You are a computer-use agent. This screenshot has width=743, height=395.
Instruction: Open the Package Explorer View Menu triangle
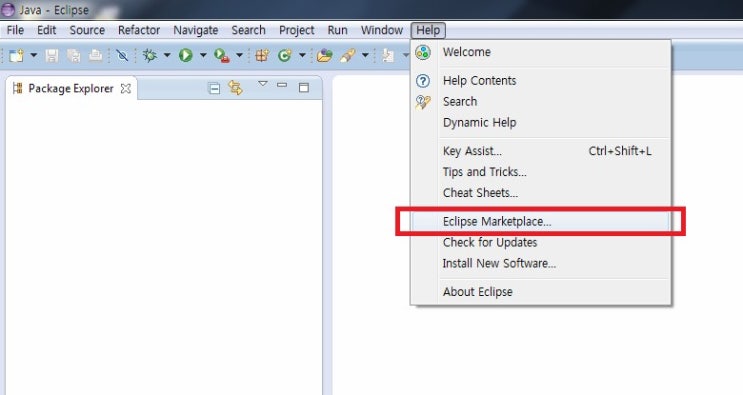coord(263,84)
